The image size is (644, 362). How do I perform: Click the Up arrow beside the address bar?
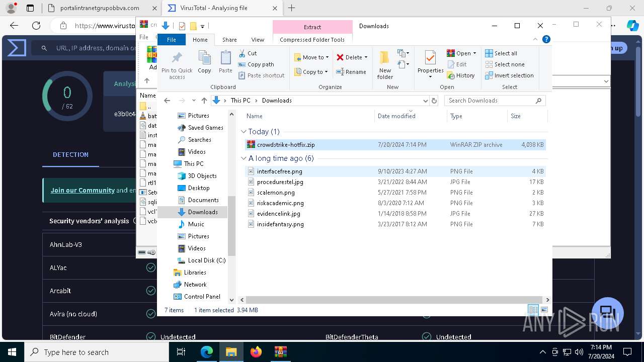click(204, 101)
